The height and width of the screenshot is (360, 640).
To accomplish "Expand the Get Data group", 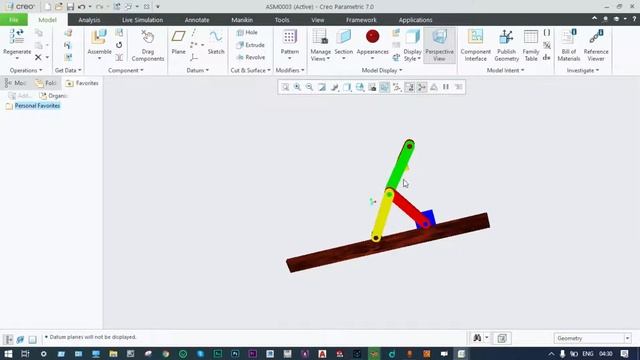I will [x=68, y=70].
